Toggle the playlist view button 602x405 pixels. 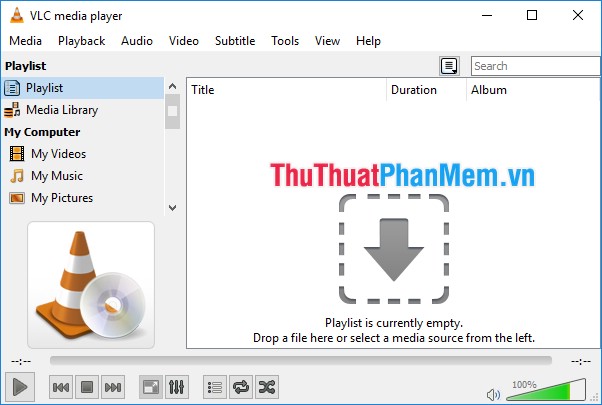point(215,387)
